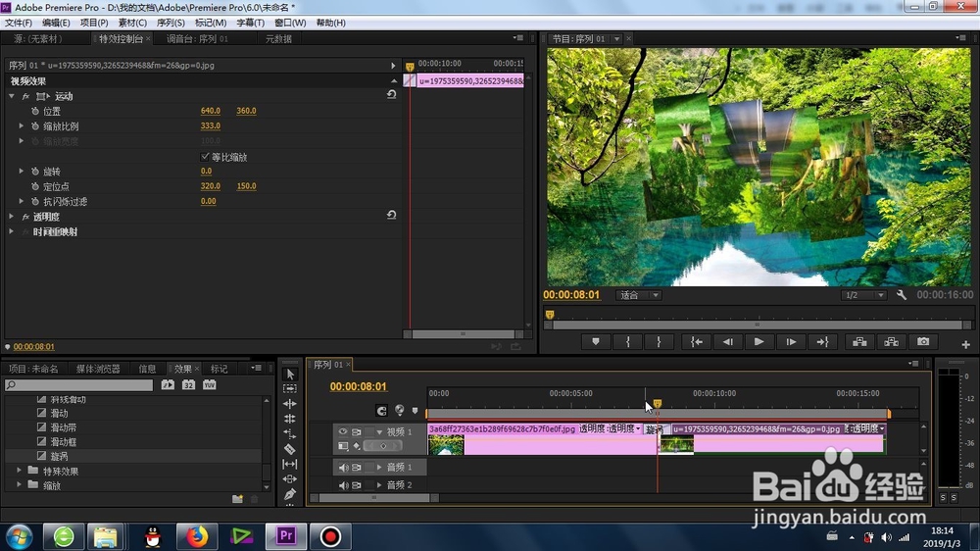Viewport: 980px width, 551px height.
Task: Reset the Motion effect
Action: pos(391,94)
